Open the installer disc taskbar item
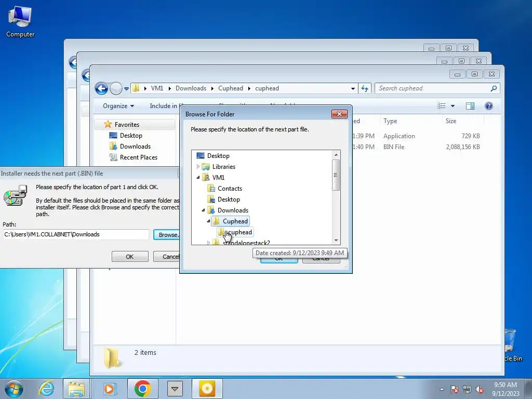Image resolution: width=532 pixels, height=399 pixels. click(207, 389)
